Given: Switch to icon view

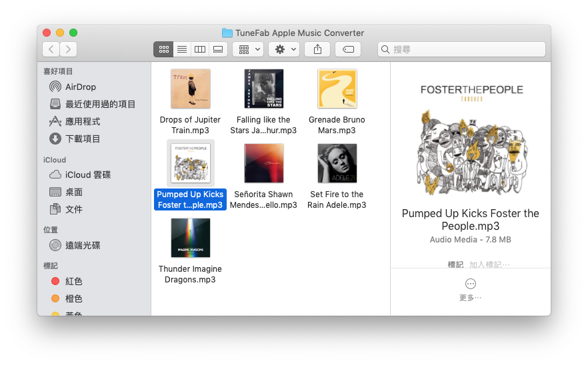Looking at the screenshot, I should point(163,49).
